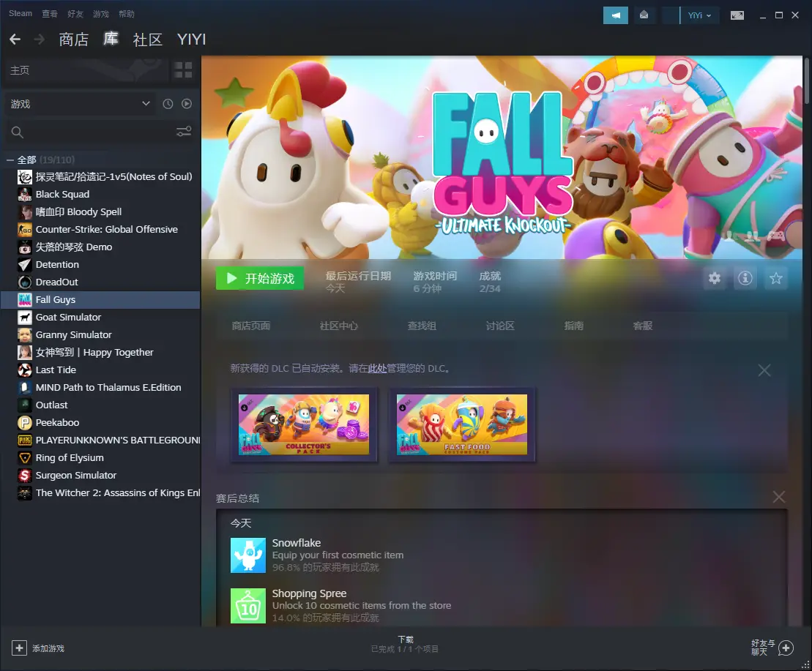Open the Collector's Pack DLC thumbnail
The height and width of the screenshot is (671, 812).
coord(304,424)
